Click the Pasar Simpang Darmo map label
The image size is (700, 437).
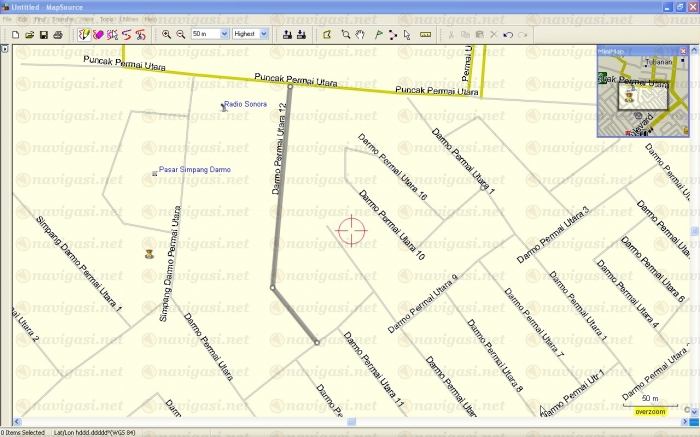click(194, 170)
